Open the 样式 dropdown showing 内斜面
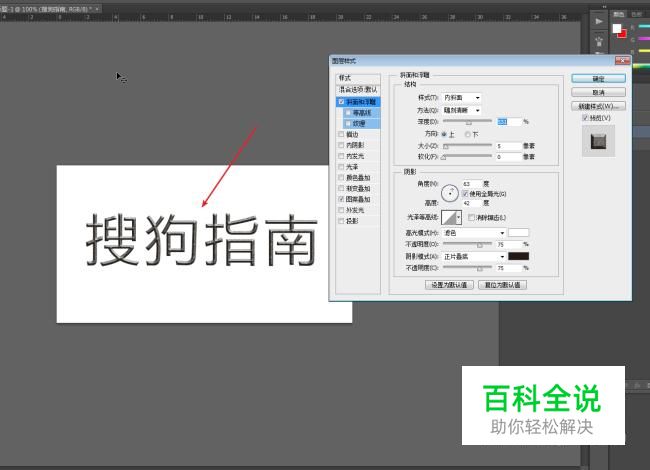Image resolution: width=650 pixels, height=470 pixels. [461, 98]
